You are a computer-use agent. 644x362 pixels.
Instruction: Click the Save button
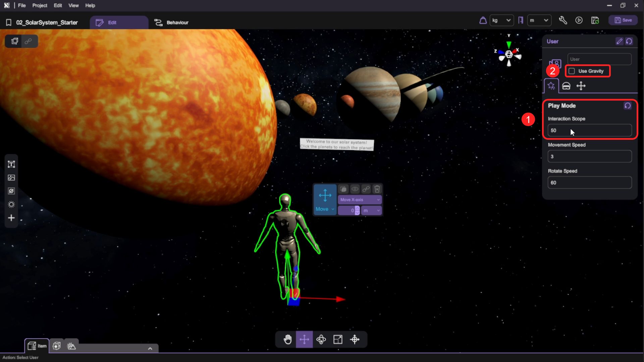click(623, 20)
